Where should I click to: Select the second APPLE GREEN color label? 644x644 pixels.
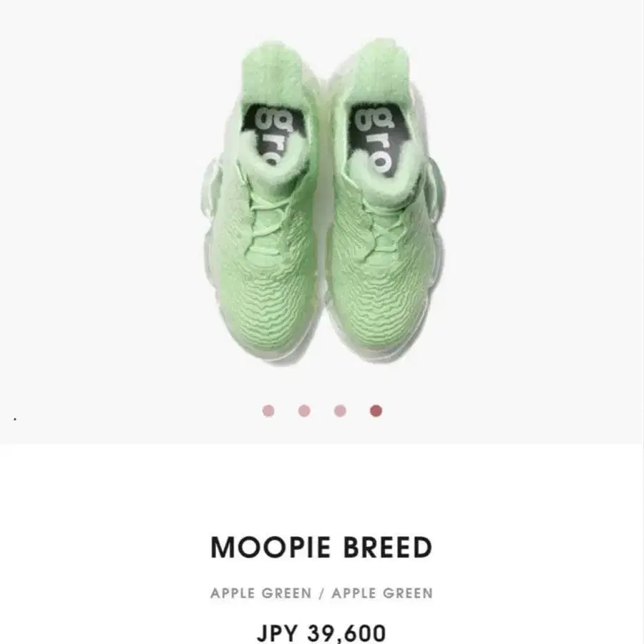pyautogui.click(x=382, y=593)
